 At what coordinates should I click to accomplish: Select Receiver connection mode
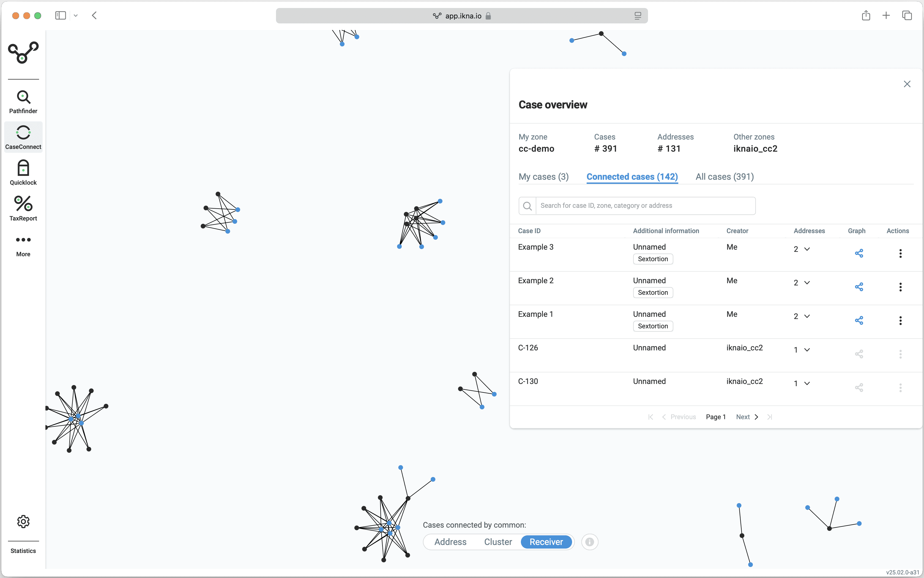pos(546,542)
